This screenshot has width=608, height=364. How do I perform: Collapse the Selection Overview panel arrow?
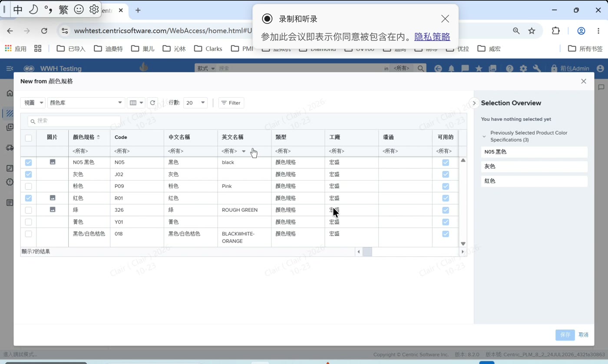point(474,103)
